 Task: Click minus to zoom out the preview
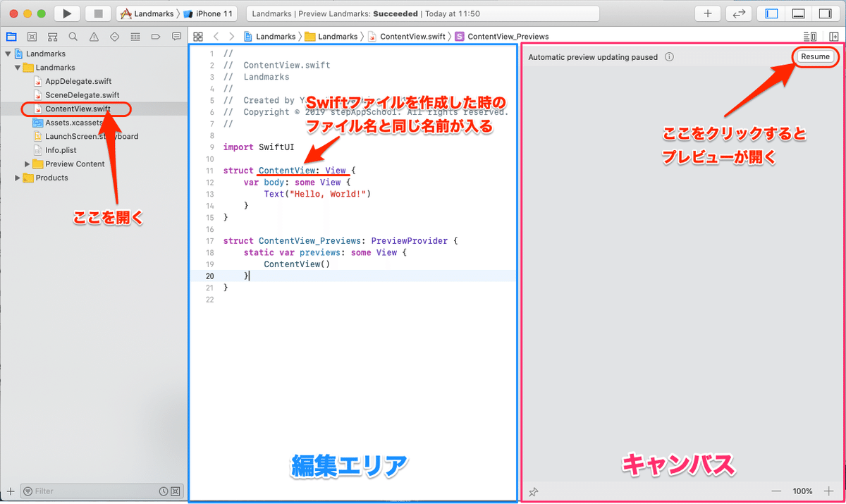pos(776,491)
